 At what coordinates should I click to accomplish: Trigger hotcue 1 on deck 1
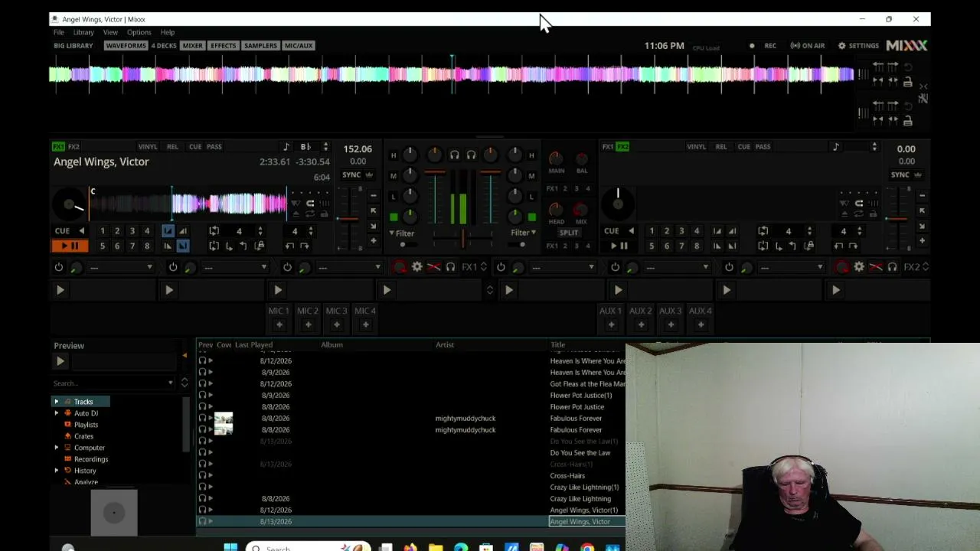102,230
